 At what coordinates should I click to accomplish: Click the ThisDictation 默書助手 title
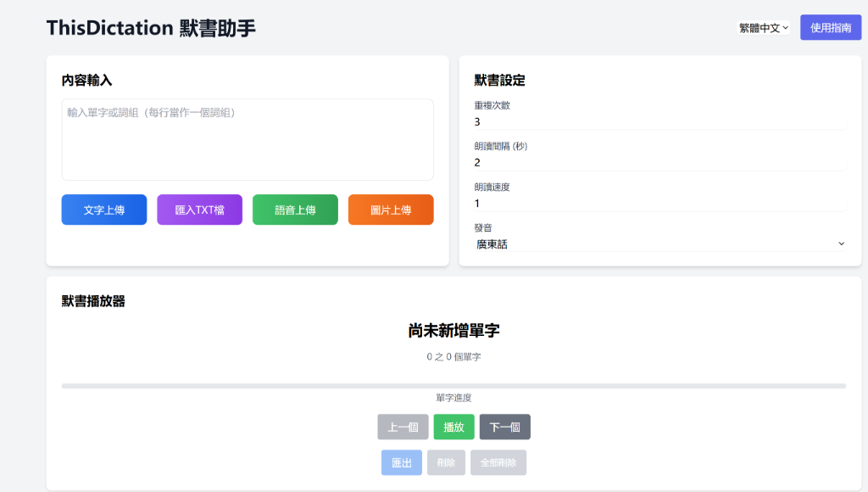pos(150,27)
